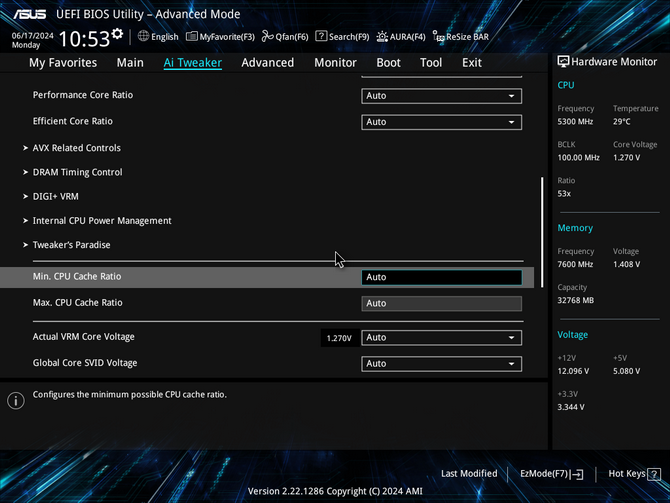The height and width of the screenshot is (503, 670).
Task: Click +5V reading 5.080 V
Action: 626,371
